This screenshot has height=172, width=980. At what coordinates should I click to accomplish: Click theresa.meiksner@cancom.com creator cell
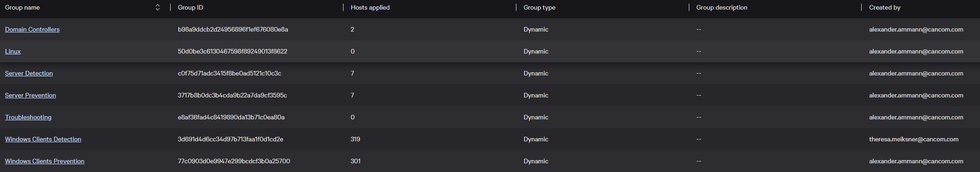914,139
